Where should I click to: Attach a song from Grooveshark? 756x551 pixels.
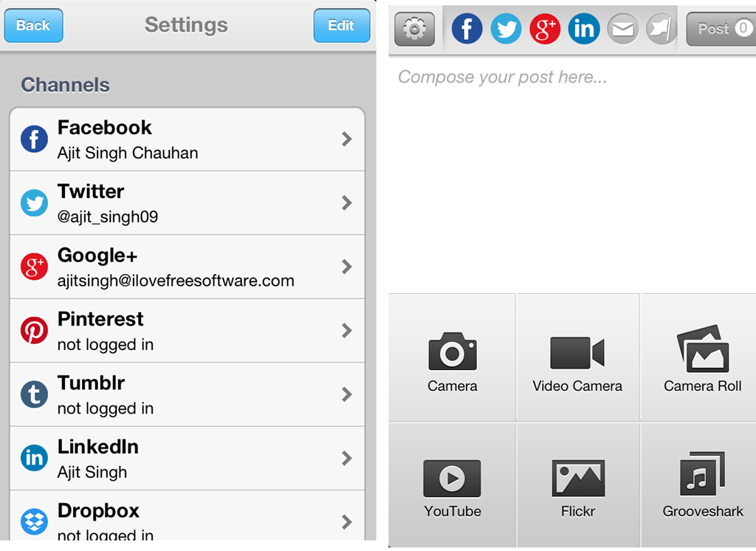tap(703, 485)
